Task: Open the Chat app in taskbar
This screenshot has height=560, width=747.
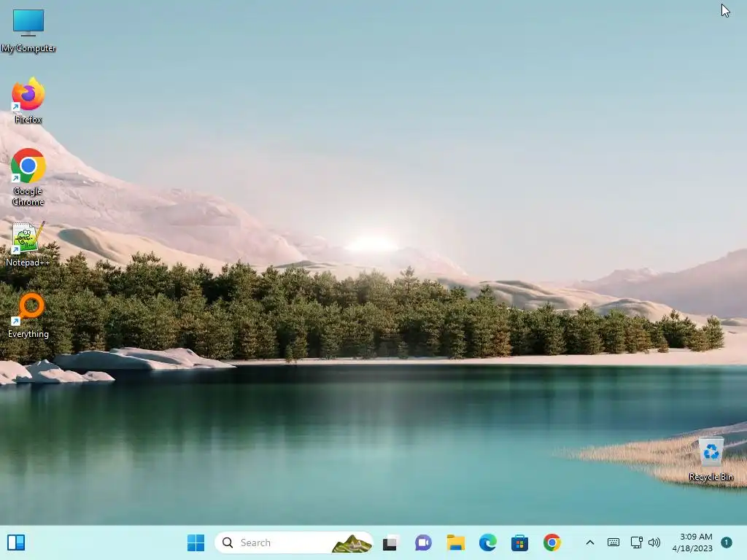Action: [422, 542]
